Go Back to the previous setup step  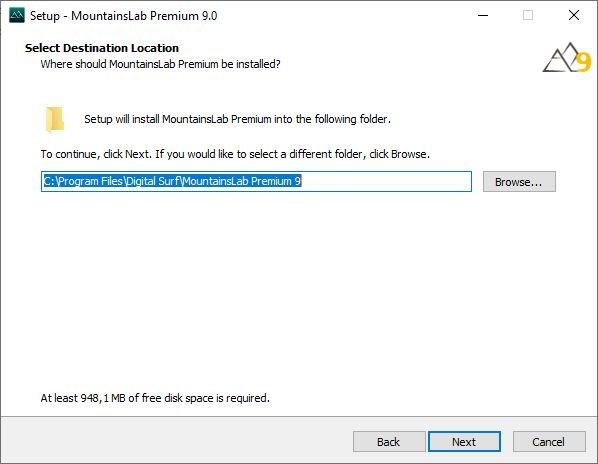coord(389,442)
